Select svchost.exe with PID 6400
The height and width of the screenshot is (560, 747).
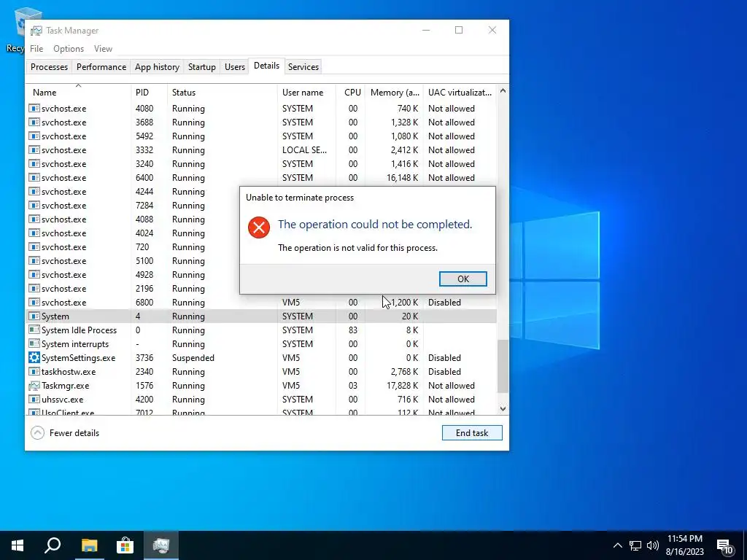click(x=261, y=178)
